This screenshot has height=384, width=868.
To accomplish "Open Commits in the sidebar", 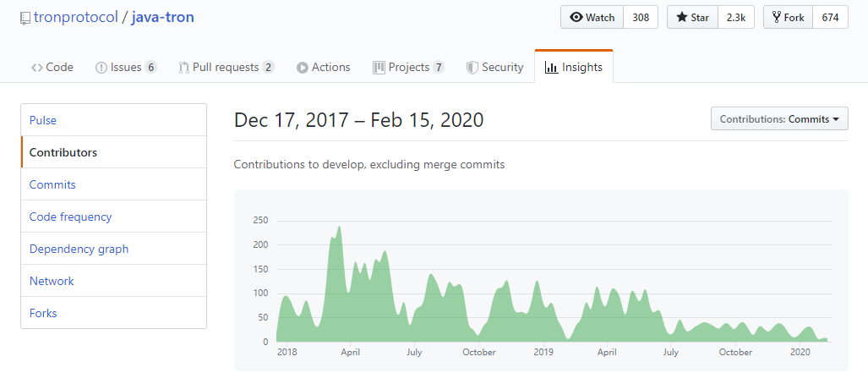I will (113, 184).
